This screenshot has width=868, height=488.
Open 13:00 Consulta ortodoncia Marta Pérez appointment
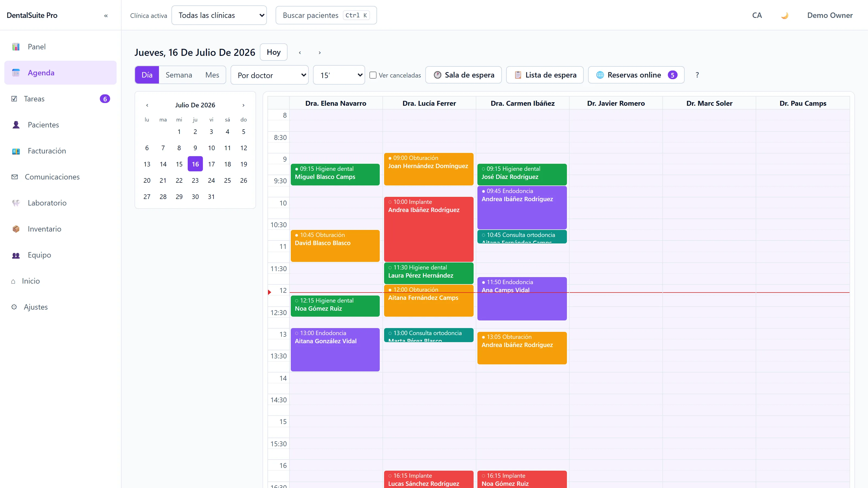[429, 335]
